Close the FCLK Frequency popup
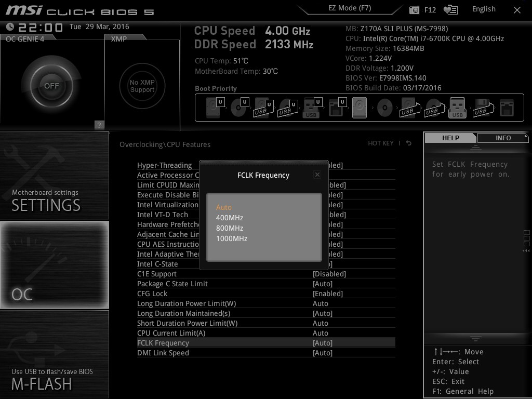The height and width of the screenshot is (399, 532). [317, 175]
